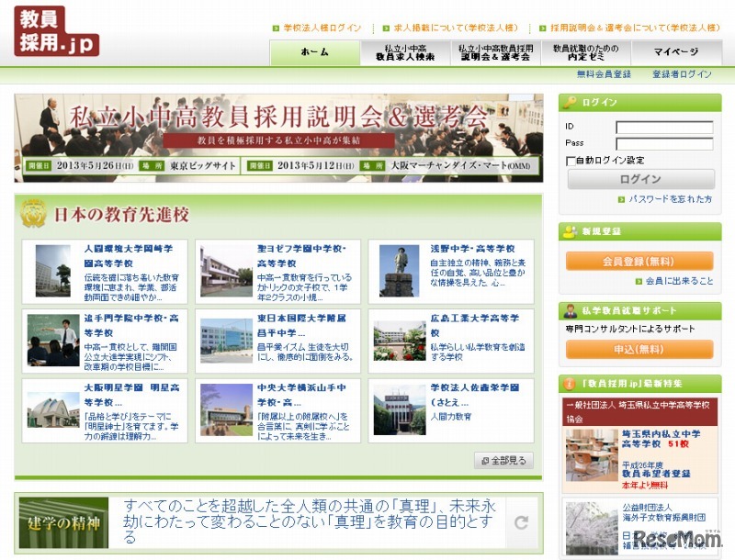Click the 埼玉県内私立中学 classroom thumbnail
This screenshot has width=735, height=560.
(x=592, y=455)
